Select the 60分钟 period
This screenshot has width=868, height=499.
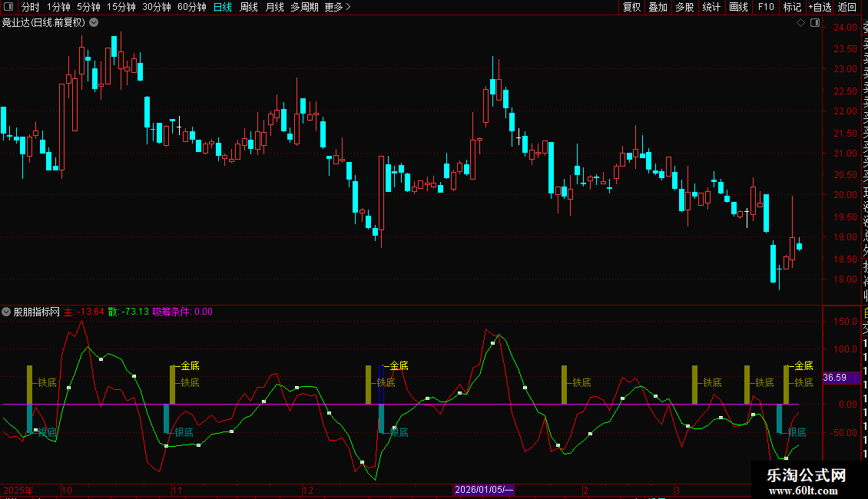(x=192, y=7)
